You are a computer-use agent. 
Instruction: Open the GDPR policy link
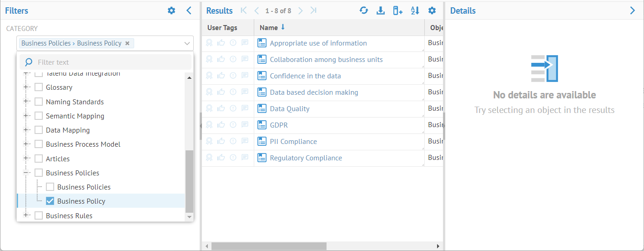pos(279,125)
